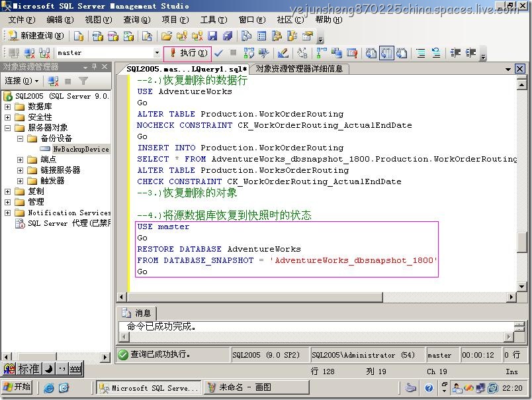
Task: Click the Filter funnel icon in Object Explorer
Action: point(83,81)
